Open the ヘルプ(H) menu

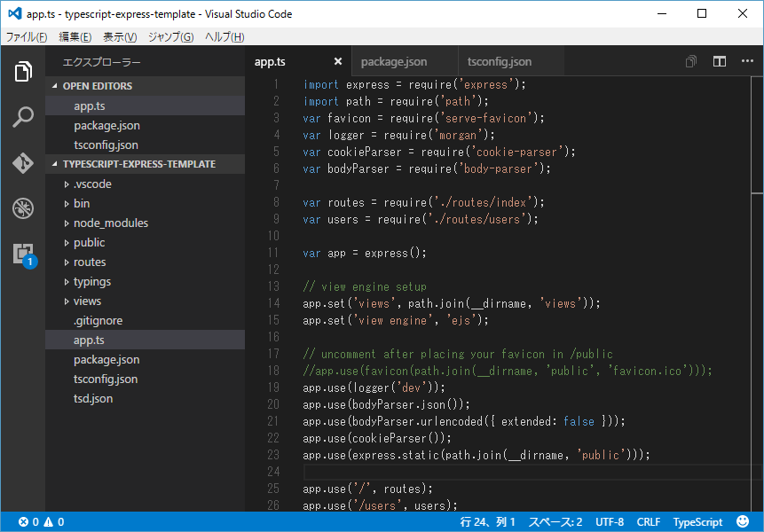[x=224, y=37]
